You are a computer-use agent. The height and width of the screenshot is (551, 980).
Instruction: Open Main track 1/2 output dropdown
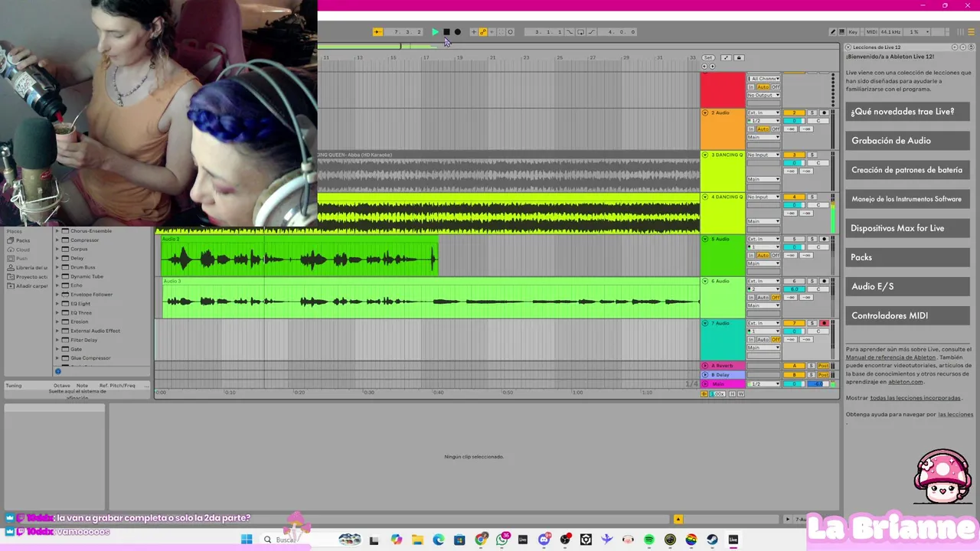click(x=763, y=384)
